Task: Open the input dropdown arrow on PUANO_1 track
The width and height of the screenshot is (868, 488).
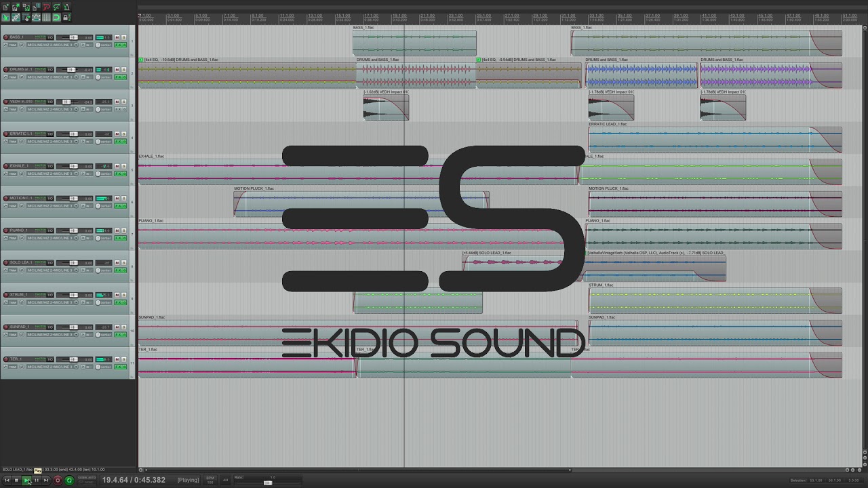Action: 76,238
